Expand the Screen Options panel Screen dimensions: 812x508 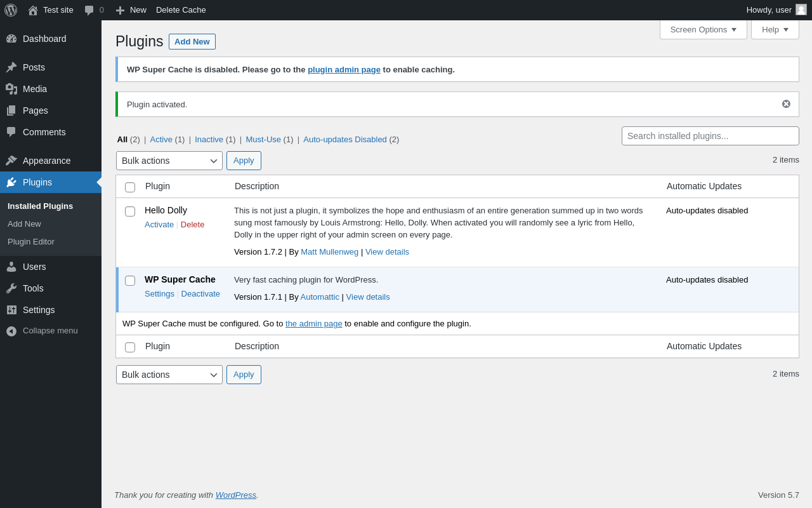point(703,29)
